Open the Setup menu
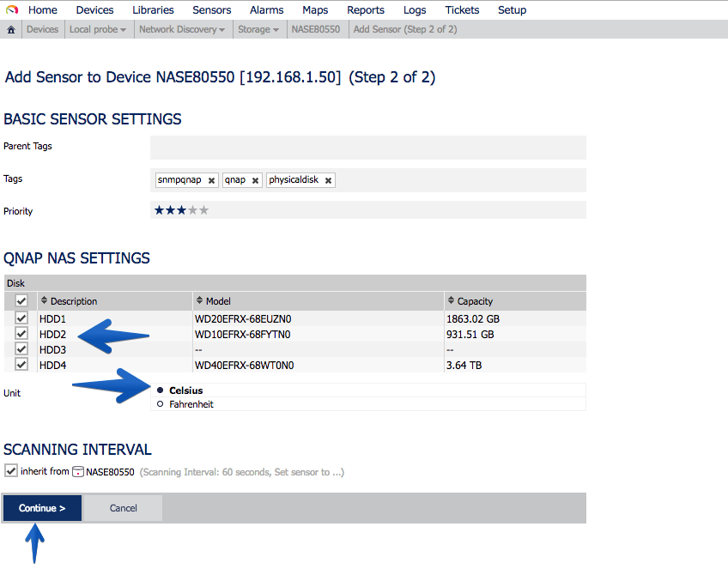This screenshot has width=728, height=581. 513,9
